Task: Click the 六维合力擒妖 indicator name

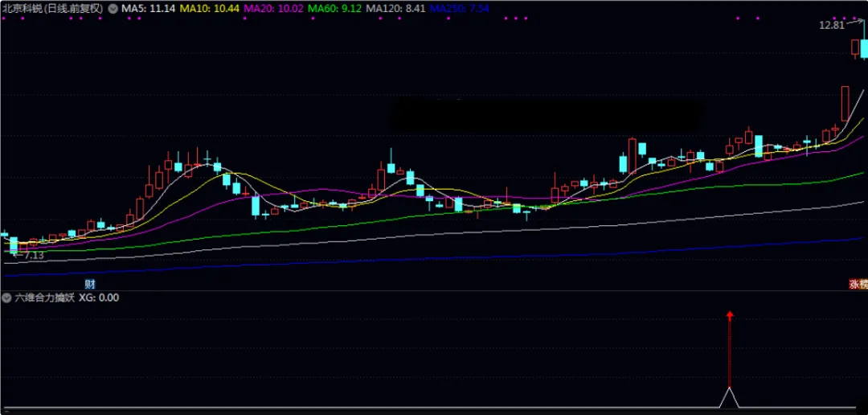Action: tap(44, 298)
